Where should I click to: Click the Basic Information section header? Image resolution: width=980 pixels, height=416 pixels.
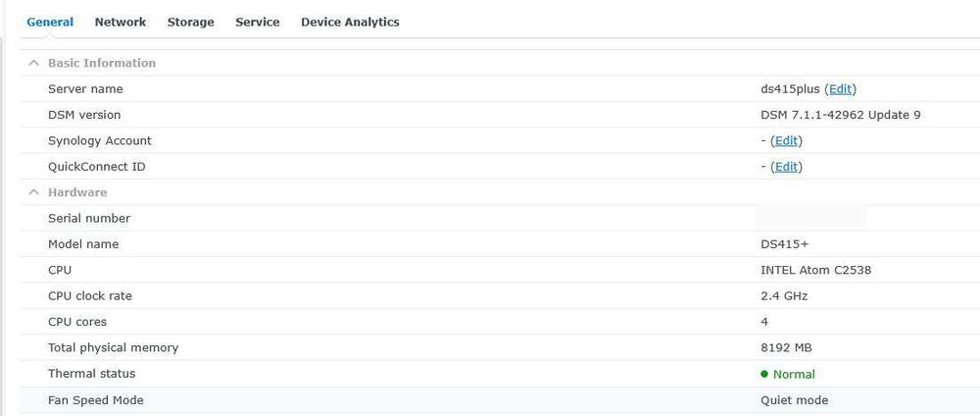(x=102, y=63)
